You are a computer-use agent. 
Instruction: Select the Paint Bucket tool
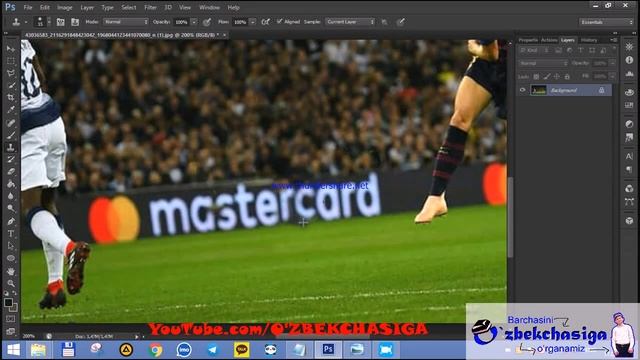tap(11, 184)
